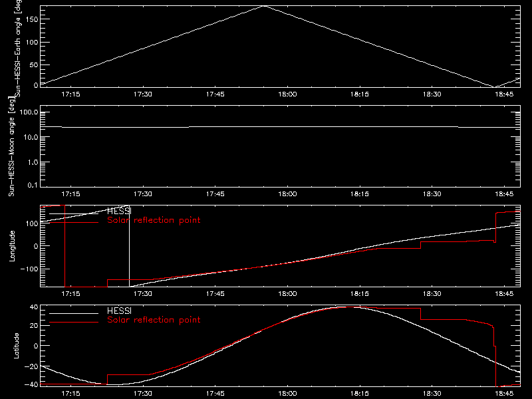Select HESSI legend label in Latitude plot

coord(119,311)
